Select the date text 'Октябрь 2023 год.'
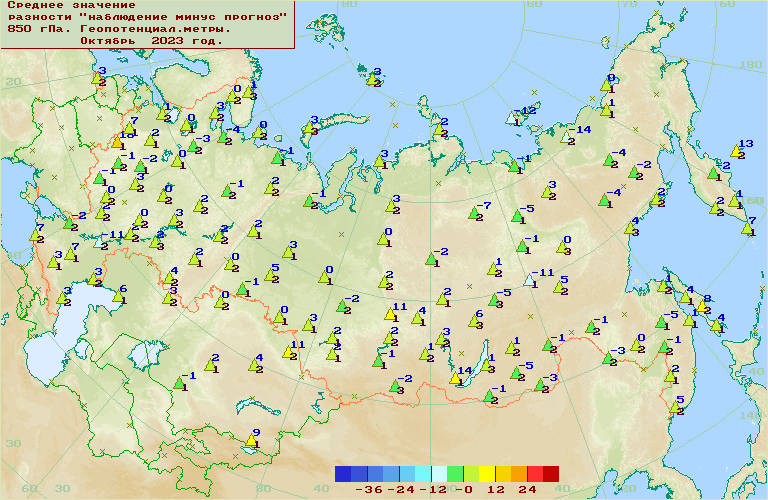The height and width of the screenshot is (500, 768). click(151, 41)
